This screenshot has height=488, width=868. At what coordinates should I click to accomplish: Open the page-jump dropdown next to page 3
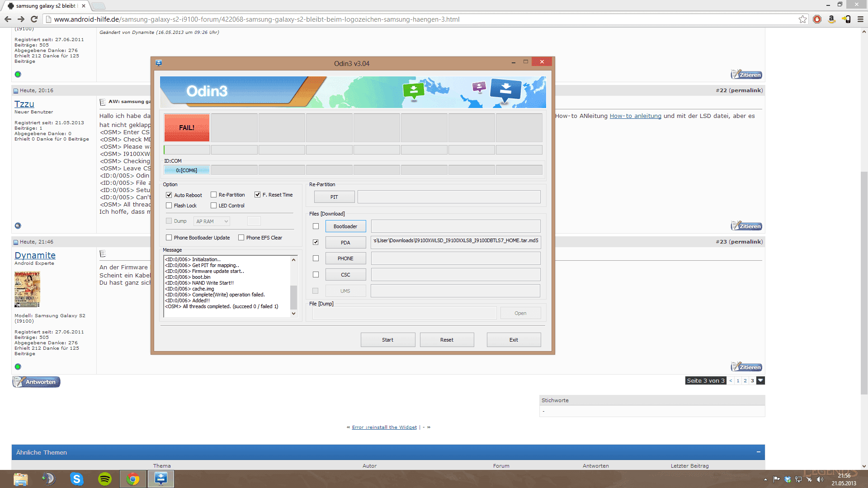point(761,380)
